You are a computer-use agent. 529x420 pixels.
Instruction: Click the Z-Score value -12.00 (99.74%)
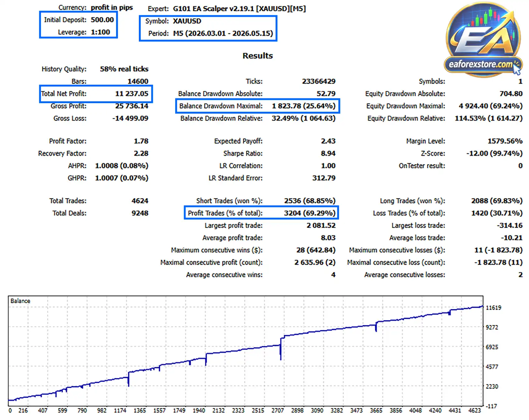click(494, 153)
